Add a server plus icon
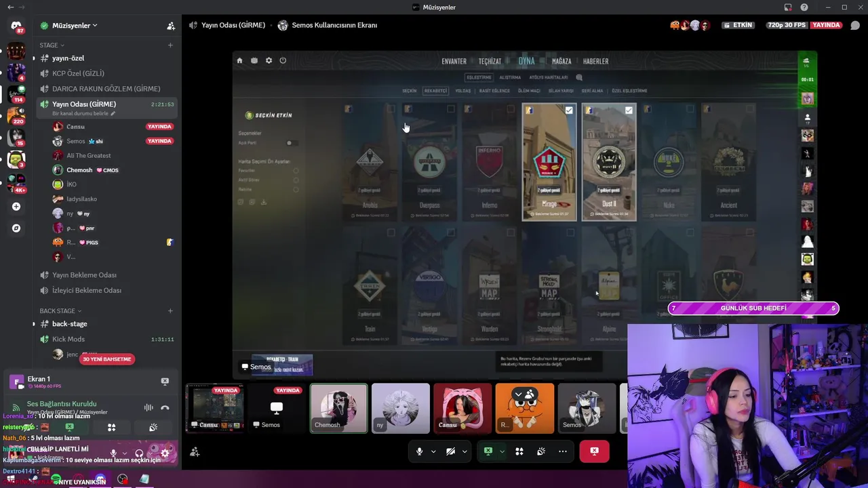This screenshot has height=488, width=868. click(x=16, y=206)
